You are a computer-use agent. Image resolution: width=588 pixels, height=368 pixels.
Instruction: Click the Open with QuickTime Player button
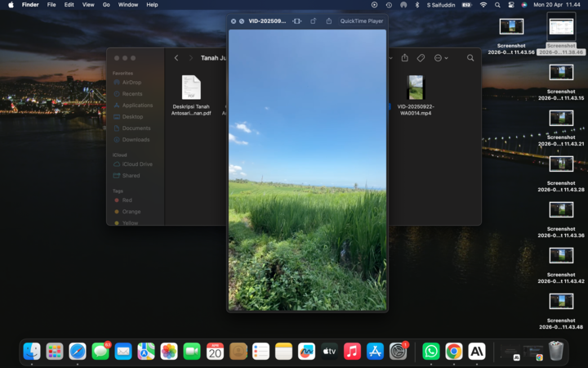pyautogui.click(x=361, y=21)
